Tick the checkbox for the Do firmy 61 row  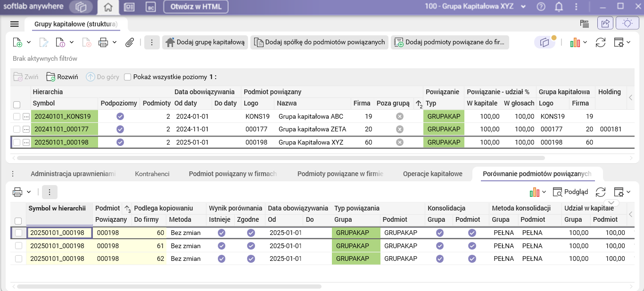(x=18, y=246)
